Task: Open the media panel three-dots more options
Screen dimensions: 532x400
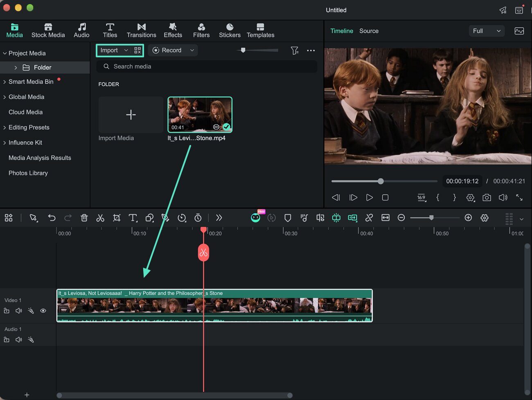Action: [311, 50]
